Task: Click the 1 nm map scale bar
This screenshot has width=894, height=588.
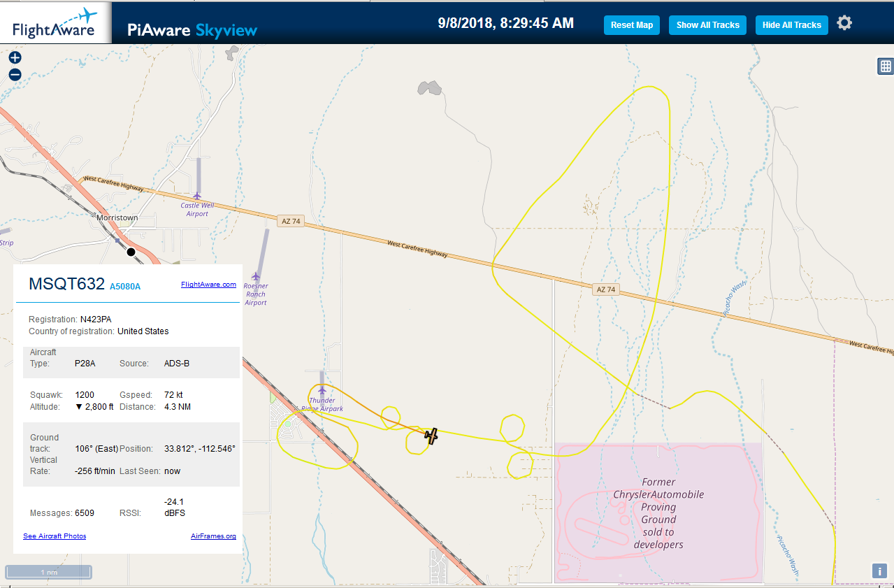Action: pos(49,572)
